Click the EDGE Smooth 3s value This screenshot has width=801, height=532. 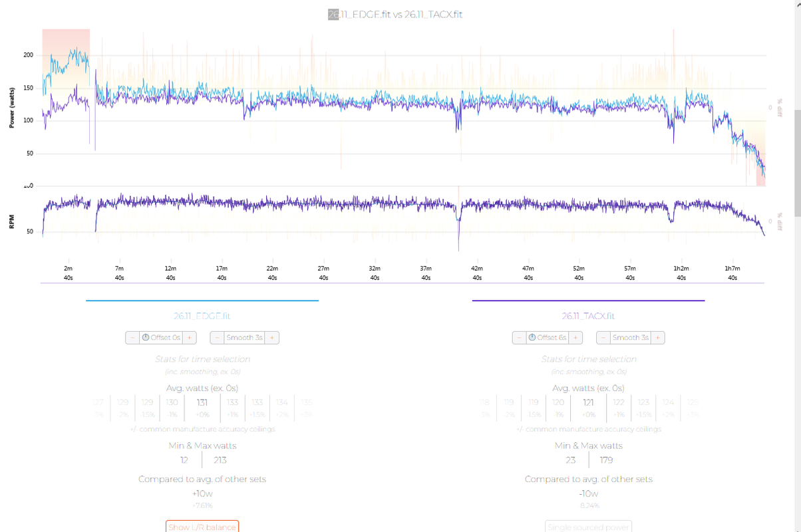[x=244, y=338]
